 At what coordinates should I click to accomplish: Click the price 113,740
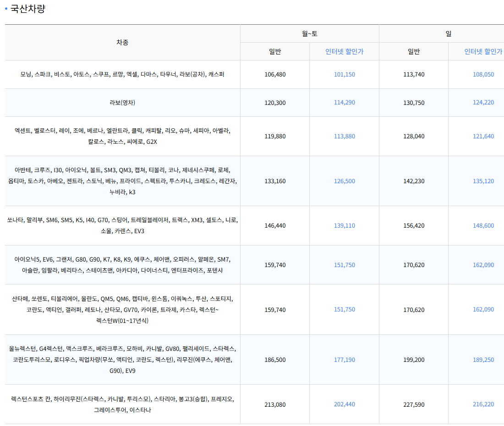pyautogui.click(x=414, y=74)
